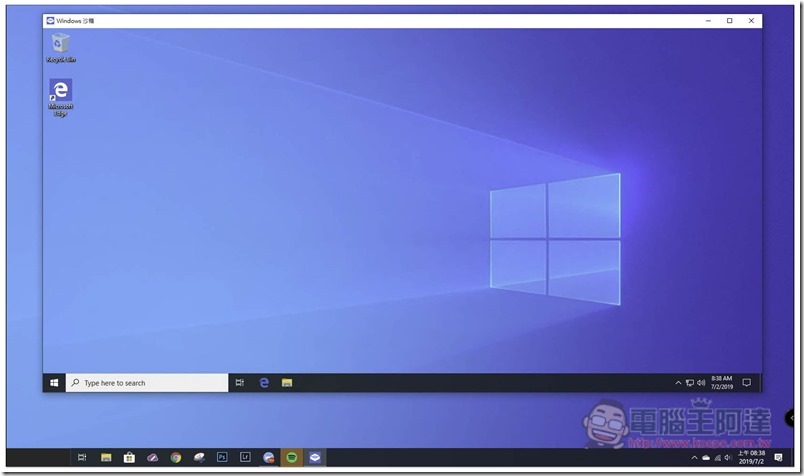Click the network signal icon in host tray
This screenshot has height=476, width=804.
[717, 458]
